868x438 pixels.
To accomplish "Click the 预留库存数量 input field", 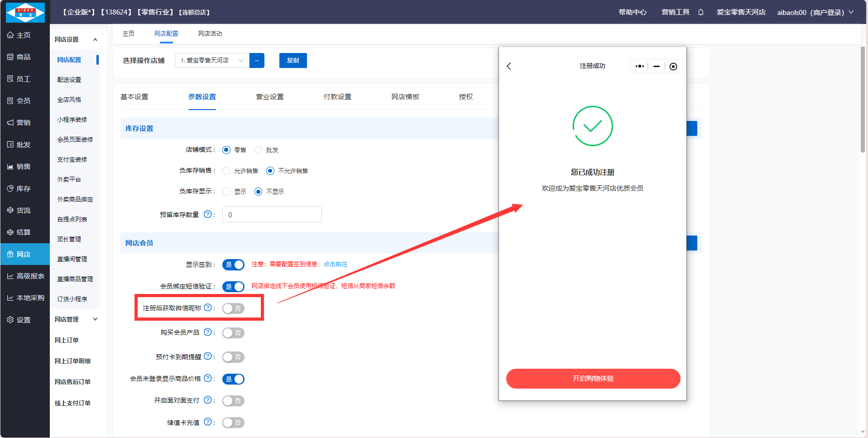I will [272, 215].
